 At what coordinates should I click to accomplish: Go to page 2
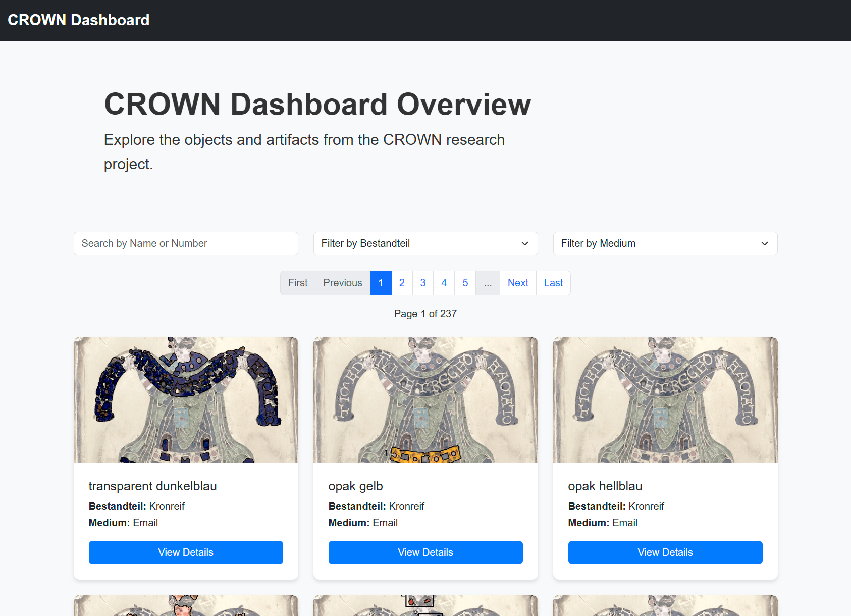402,283
